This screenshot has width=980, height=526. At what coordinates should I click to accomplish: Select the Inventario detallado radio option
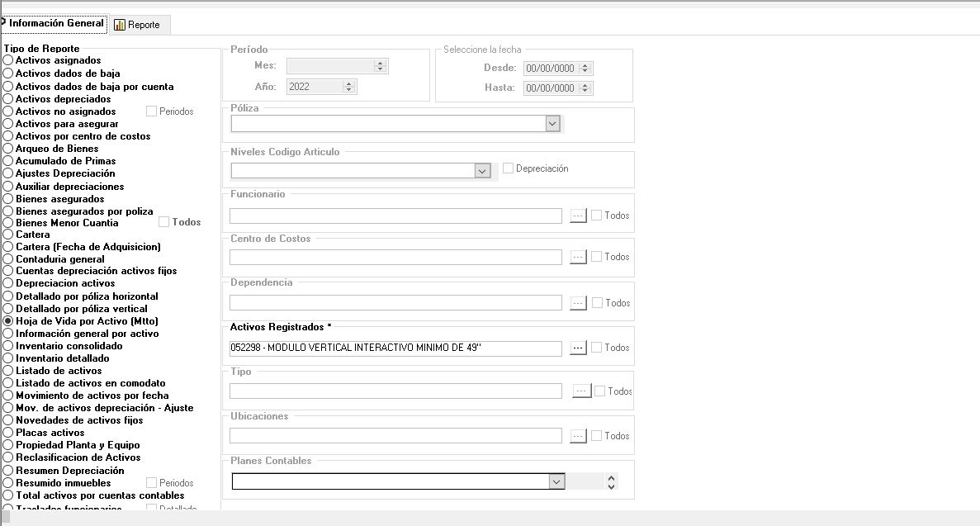(x=8, y=358)
